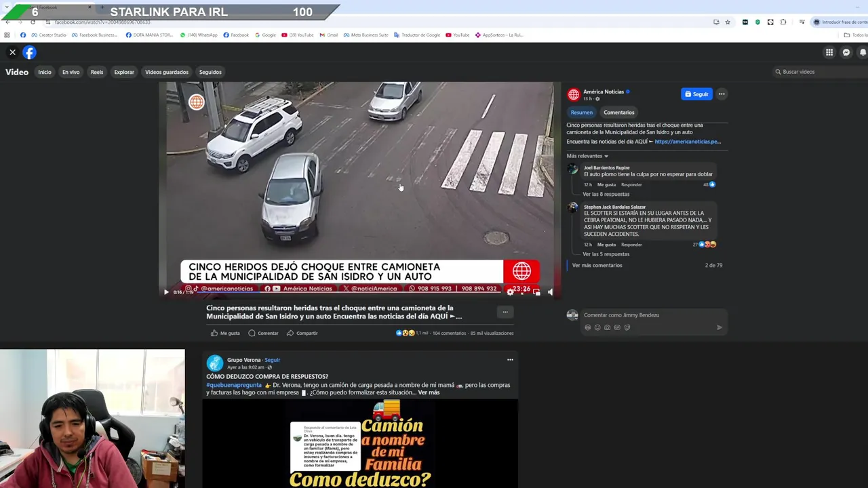
Task: Insert emoji in comment box
Action: [597, 327]
